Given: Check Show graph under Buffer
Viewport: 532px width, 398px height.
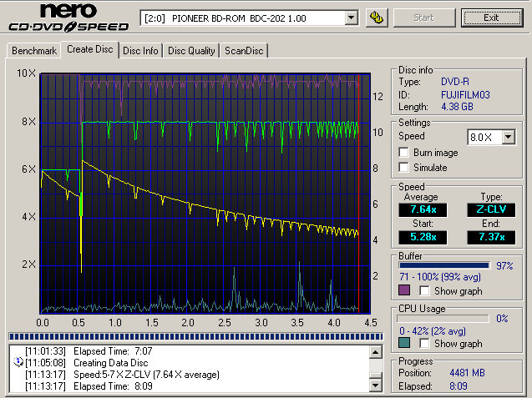Looking at the screenshot, I should 425,290.
